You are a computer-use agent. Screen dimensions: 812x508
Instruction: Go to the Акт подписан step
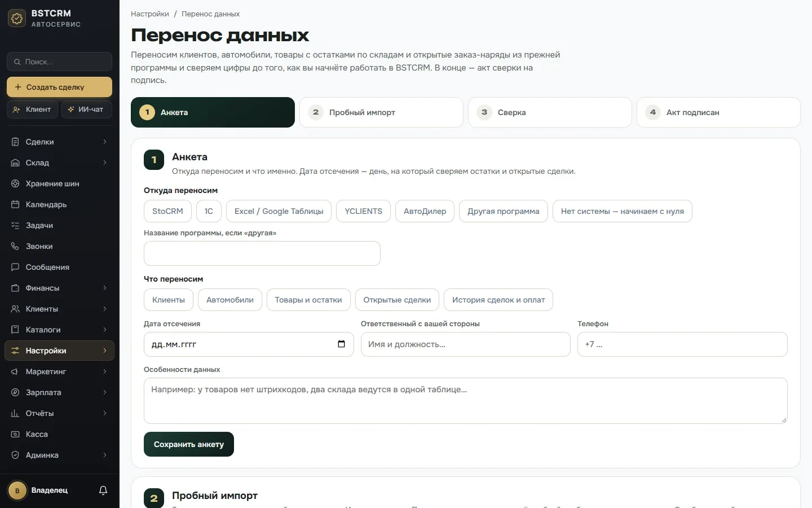pyautogui.click(x=718, y=112)
